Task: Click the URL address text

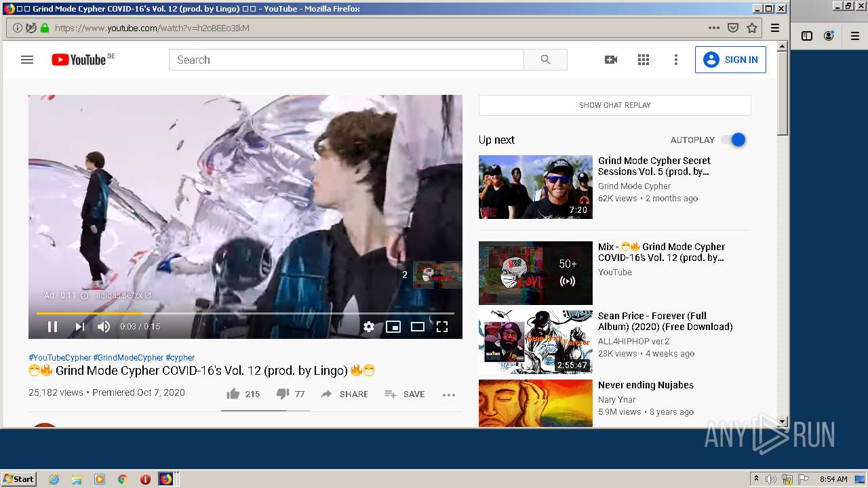Action: [x=152, y=28]
